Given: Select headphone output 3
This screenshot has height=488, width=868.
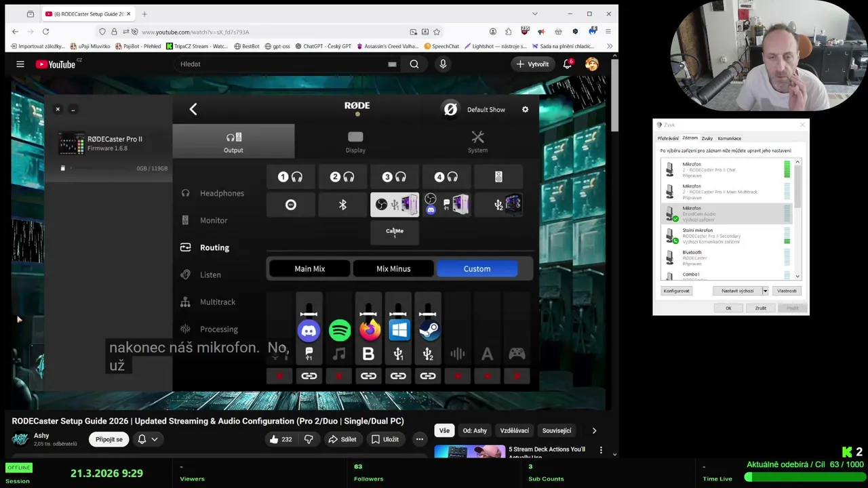Looking at the screenshot, I should pyautogui.click(x=394, y=177).
